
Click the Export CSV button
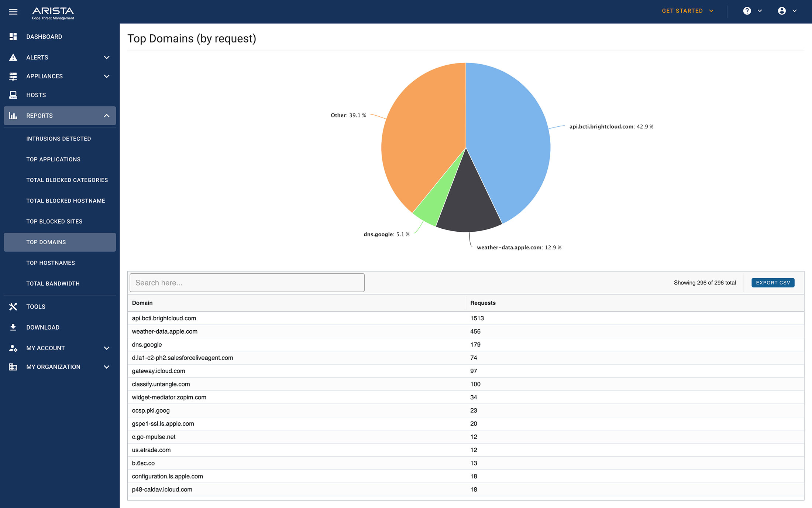point(773,283)
